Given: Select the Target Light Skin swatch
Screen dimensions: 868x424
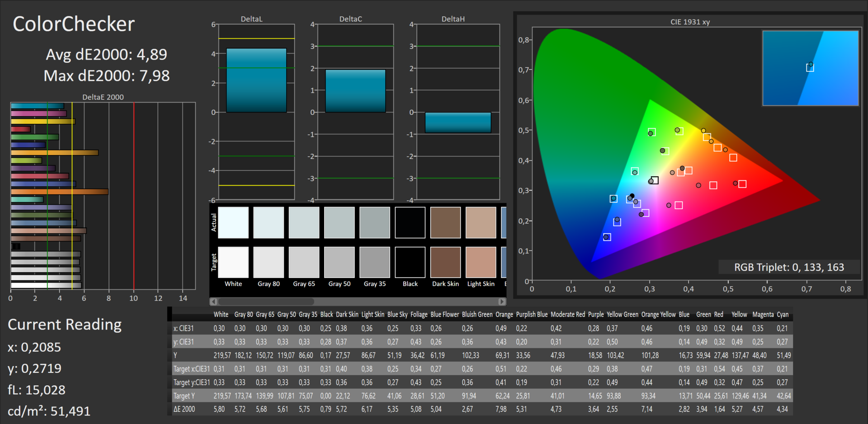Looking at the screenshot, I should [x=481, y=262].
